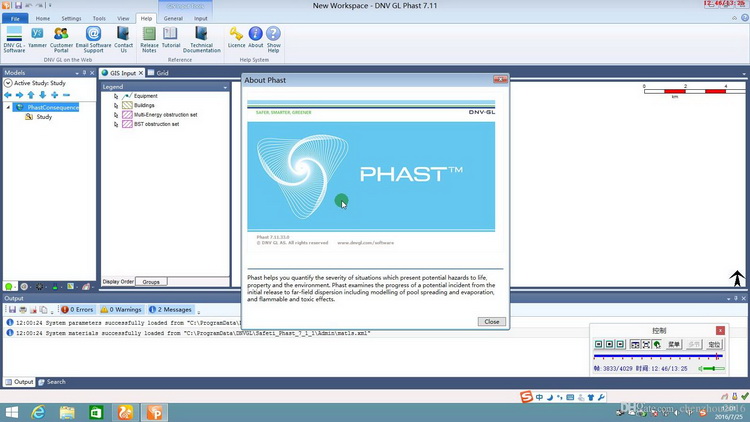Expand the Active Study chevron
This screenshot has width=750, height=422.
(x=8, y=83)
